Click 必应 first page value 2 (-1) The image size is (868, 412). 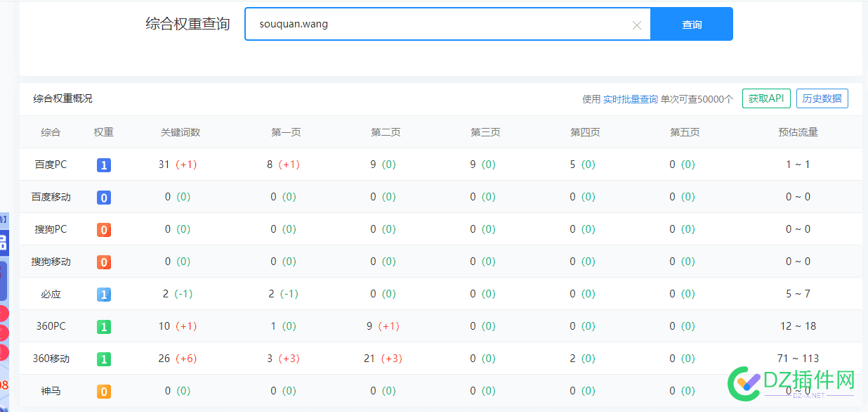click(x=284, y=294)
